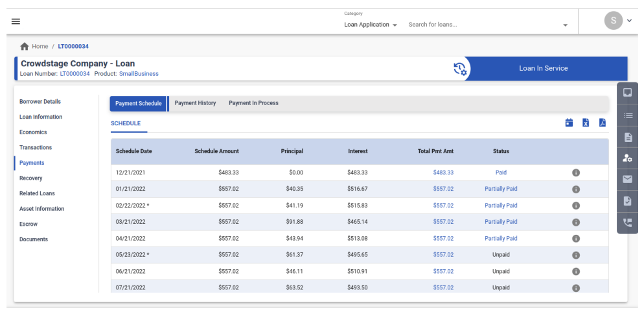Open the hamburger navigation menu
This screenshot has width=644, height=312.
16,21
